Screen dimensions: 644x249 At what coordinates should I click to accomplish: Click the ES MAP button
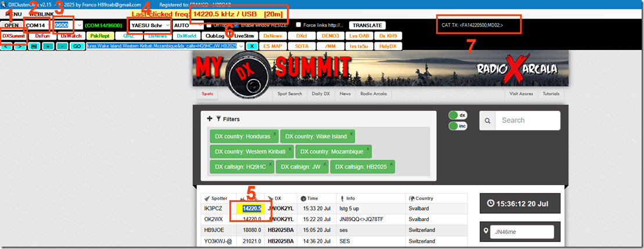point(273,46)
